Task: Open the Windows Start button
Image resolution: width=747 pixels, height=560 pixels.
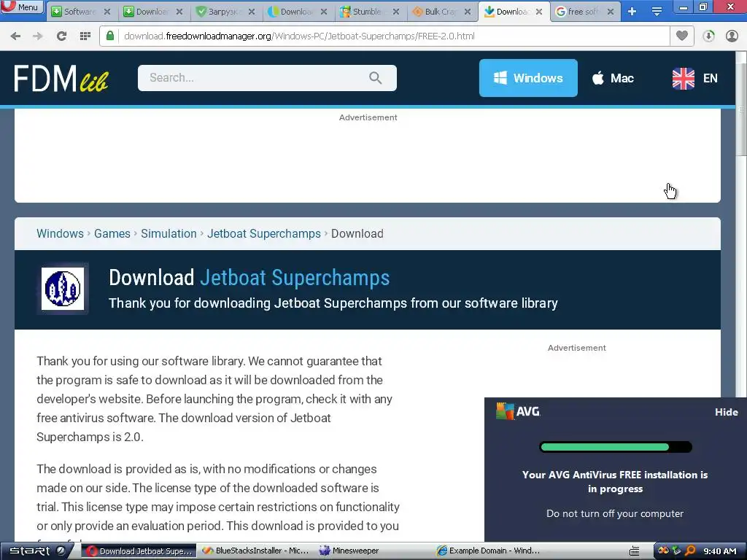Action: tap(30, 551)
